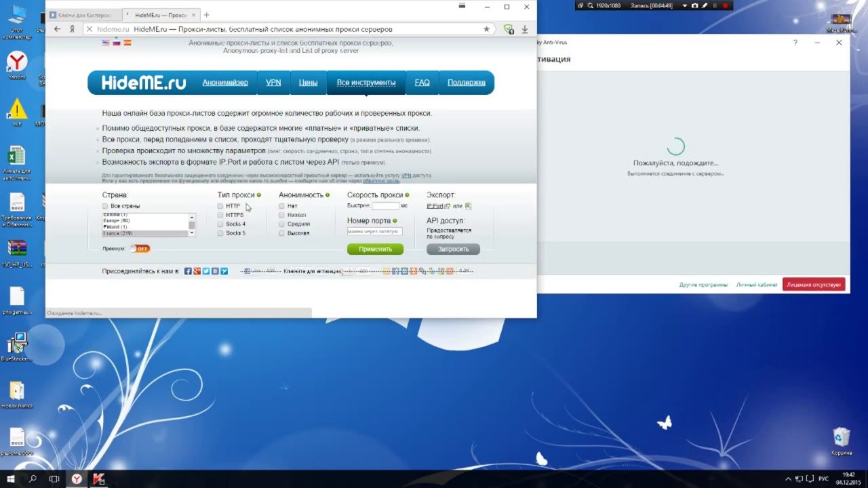
Task: Click 'Другие программы' link in Kaspersky
Action: pyautogui.click(x=703, y=285)
